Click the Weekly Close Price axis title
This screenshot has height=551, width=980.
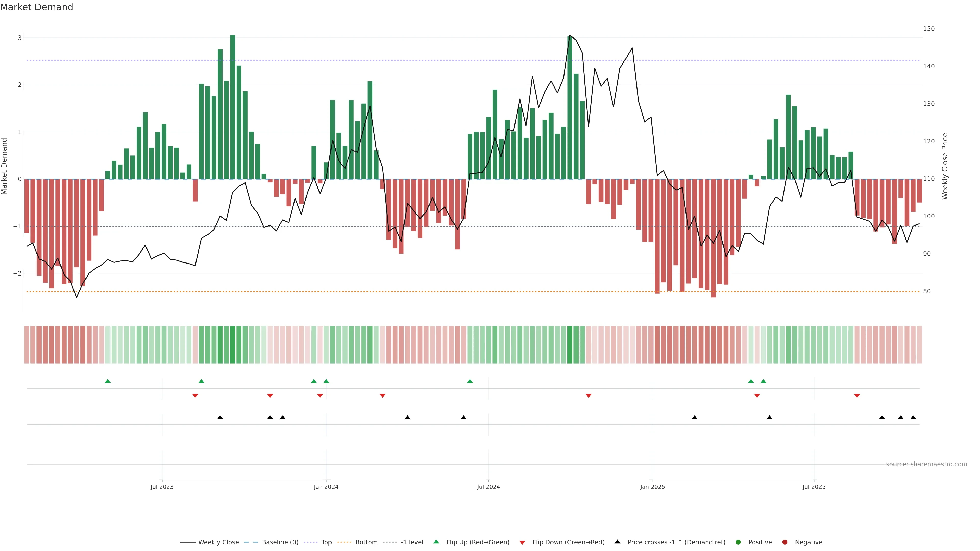(945, 166)
